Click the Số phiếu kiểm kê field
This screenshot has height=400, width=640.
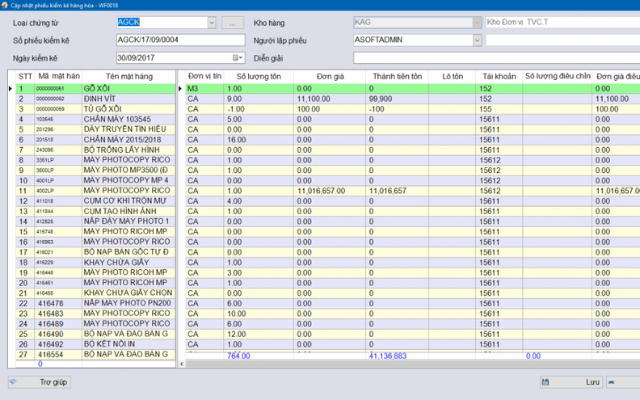tap(178, 40)
